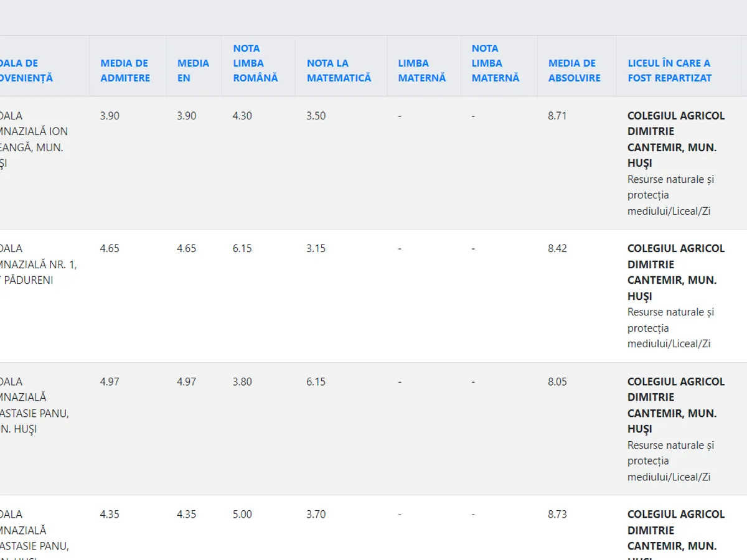Click the Nota Limba Maternă column header
Screen dimensions: 747x560
(495, 63)
